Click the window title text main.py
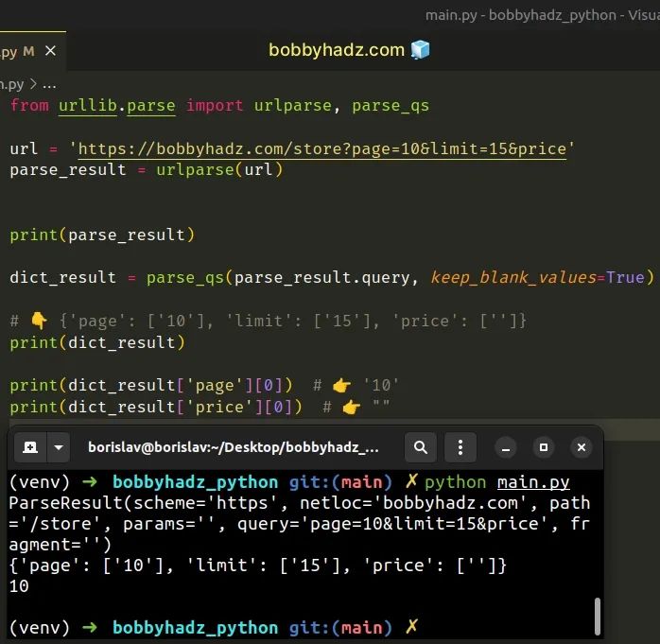The image size is (660, 644). (451, 15)
